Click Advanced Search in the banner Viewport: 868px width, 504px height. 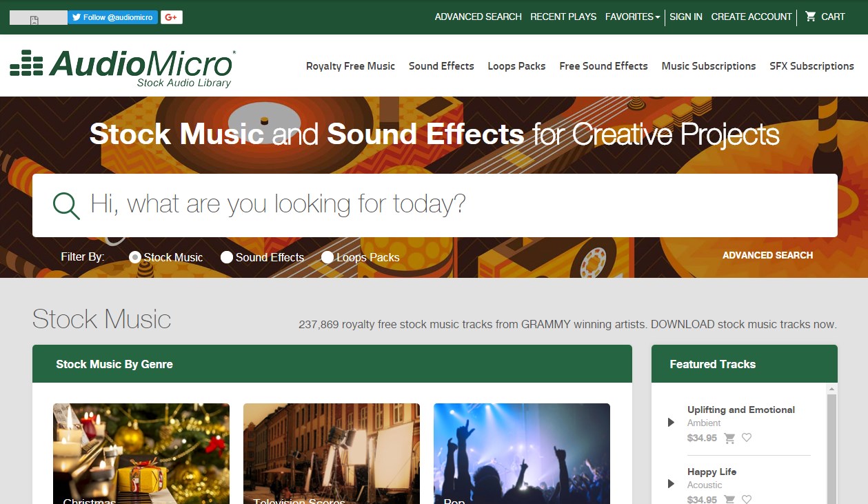click(767, 255)
